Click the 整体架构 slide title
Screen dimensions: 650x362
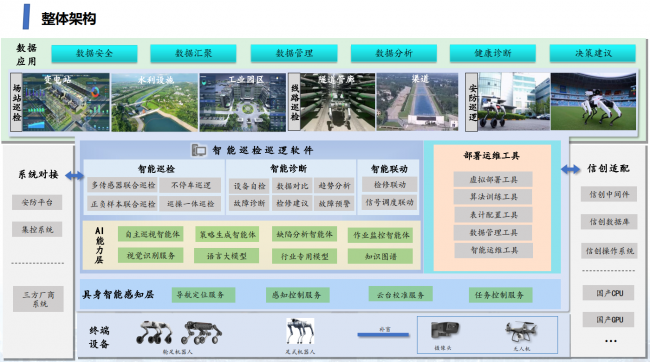(x=69, y=19)
